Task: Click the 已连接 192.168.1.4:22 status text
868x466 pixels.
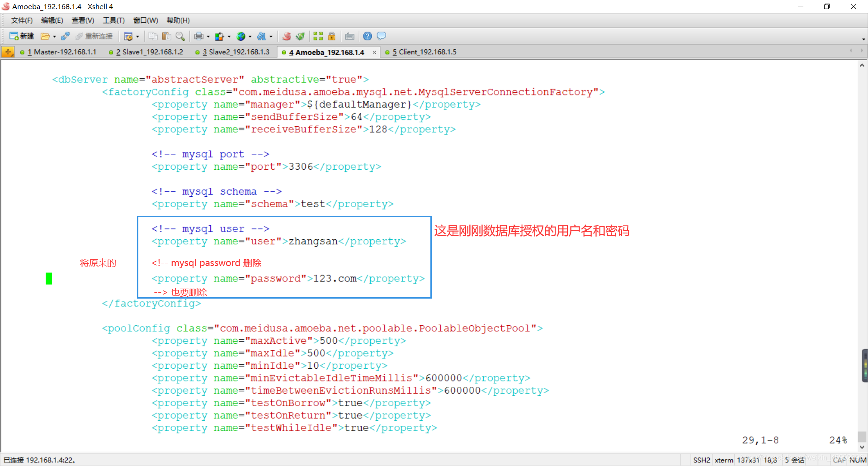Action: click(39, 460)
